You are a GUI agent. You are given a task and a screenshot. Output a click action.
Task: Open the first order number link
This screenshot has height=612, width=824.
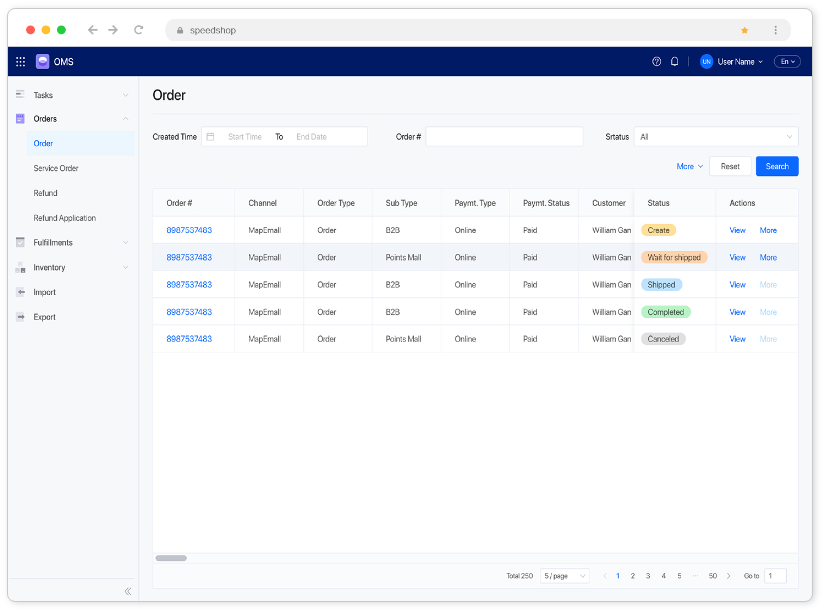[x=189, y=230]
